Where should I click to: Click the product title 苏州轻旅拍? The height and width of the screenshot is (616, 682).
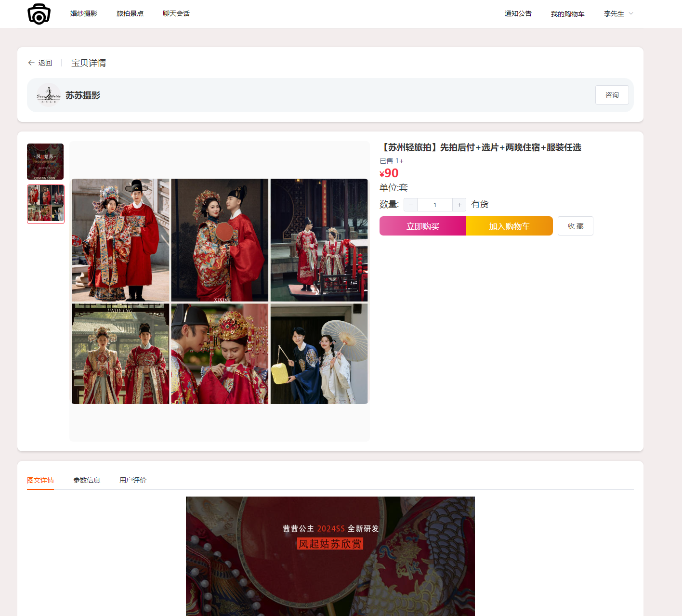tap(480, 147)
